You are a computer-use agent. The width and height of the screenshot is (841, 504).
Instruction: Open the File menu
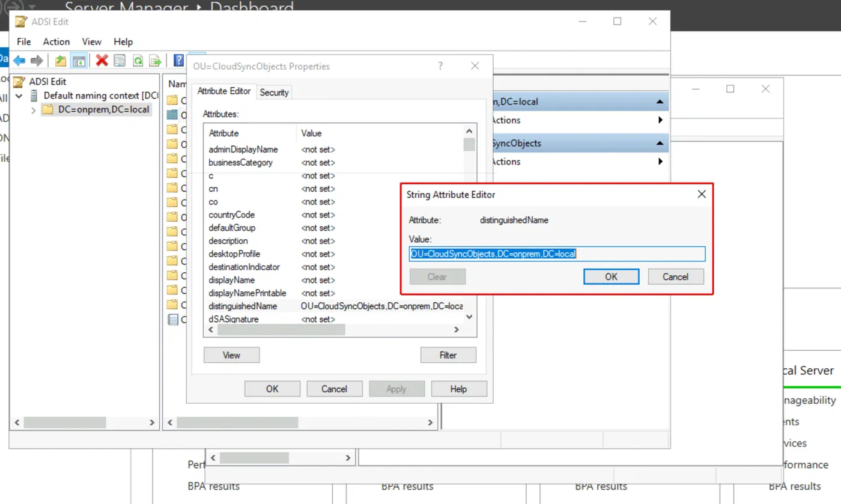(x=24, y=41)
